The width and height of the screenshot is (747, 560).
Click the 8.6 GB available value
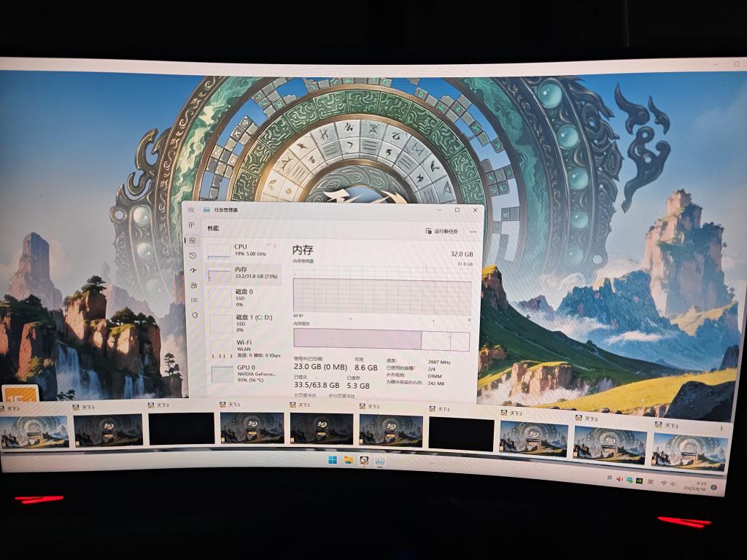[x=366, y=367]
